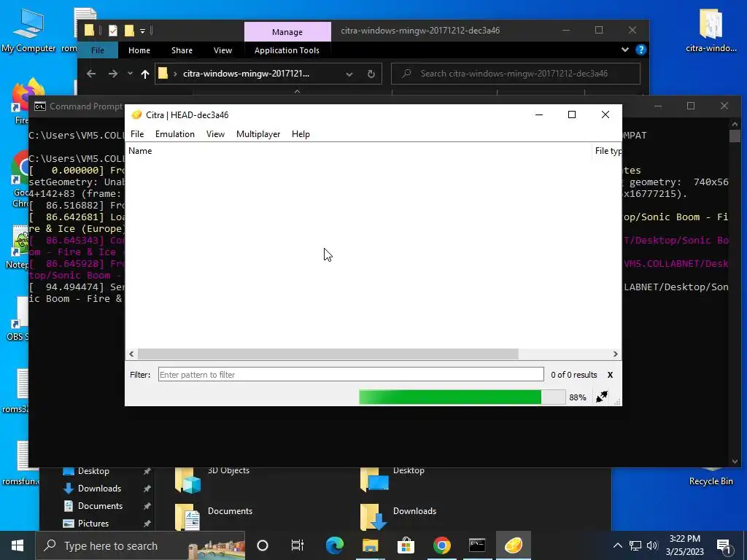Open recent locations dropdown in Explorer
The width and height of the screenshot is (747, 560).
coord(130,74)
